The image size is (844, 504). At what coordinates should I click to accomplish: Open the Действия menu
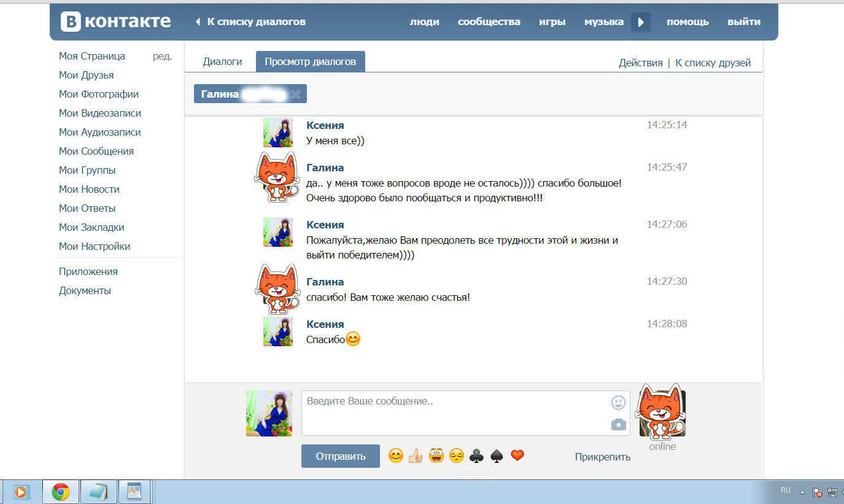point(641,63)
